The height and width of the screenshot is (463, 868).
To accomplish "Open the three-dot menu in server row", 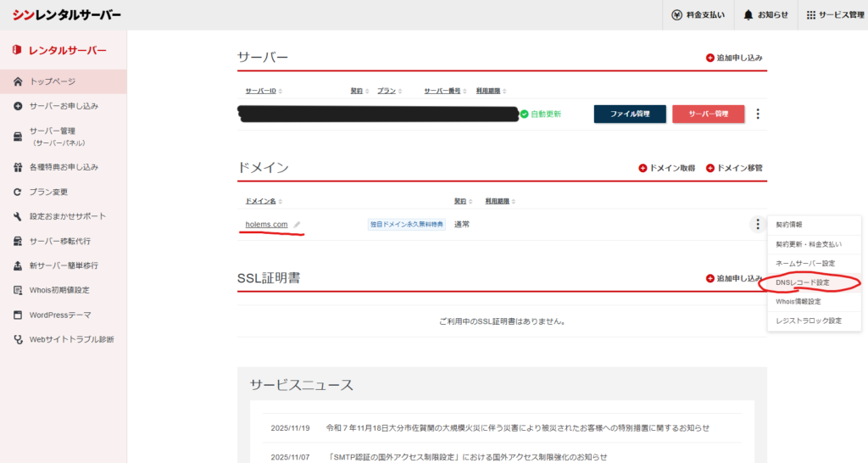I will click(x=757, y=114).
